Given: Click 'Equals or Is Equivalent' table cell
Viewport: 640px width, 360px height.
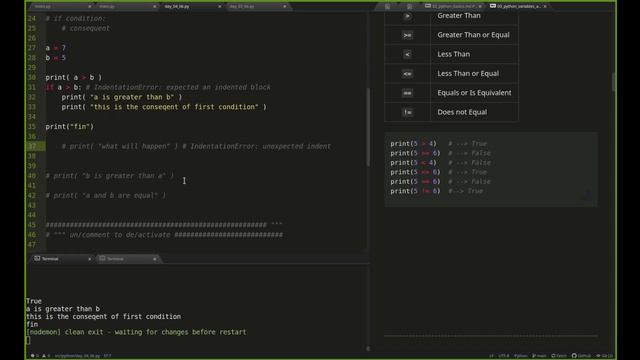Looking at the screenshot, I should coord(474,93).
